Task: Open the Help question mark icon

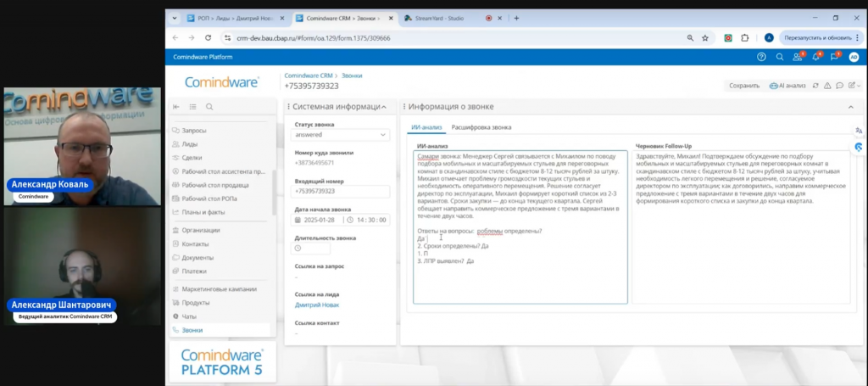Action: click(x=761, y=57)
